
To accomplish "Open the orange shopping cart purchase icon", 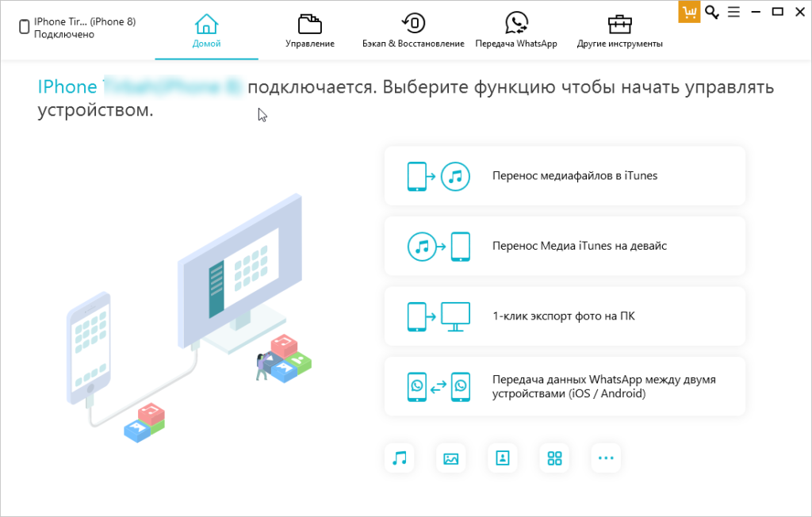I will point(688,12).
